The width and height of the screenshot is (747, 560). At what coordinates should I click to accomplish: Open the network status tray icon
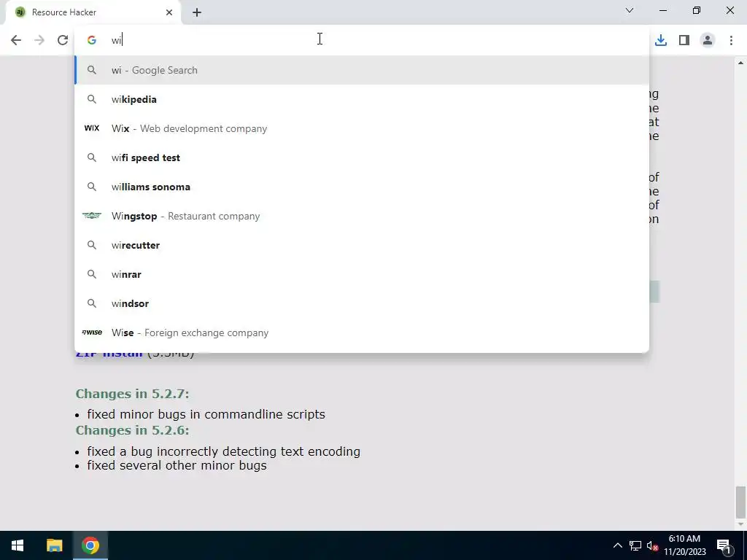tap(635, 545)
